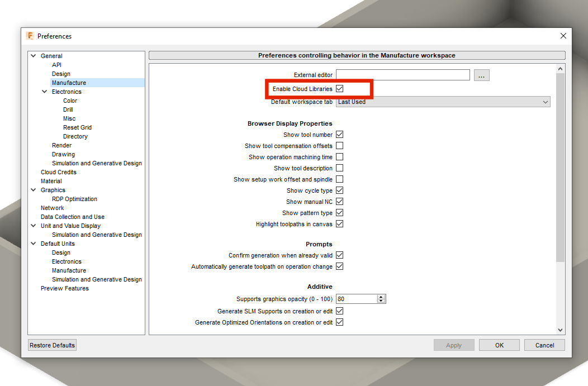Open Material preferences
588x386 pixels.
[51, 181]
